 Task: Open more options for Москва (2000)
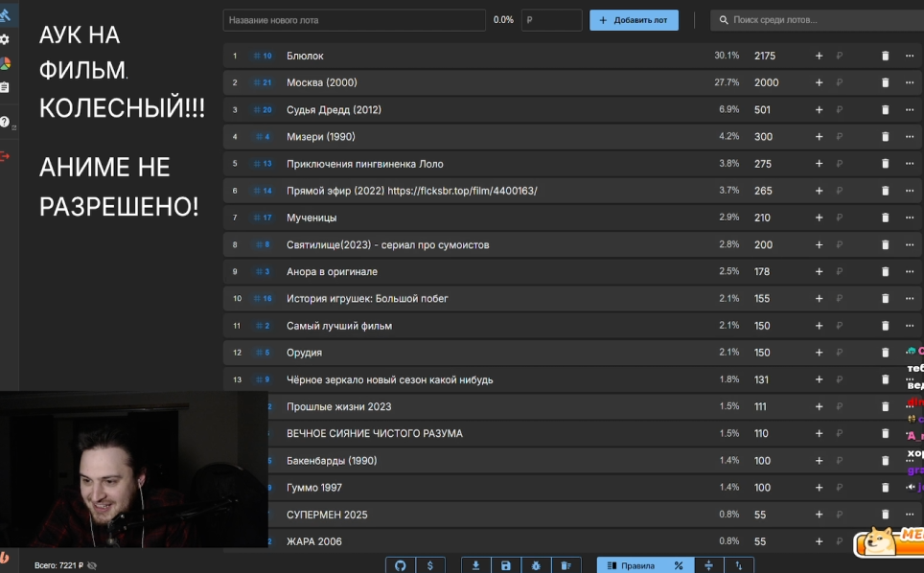point(910,83)
